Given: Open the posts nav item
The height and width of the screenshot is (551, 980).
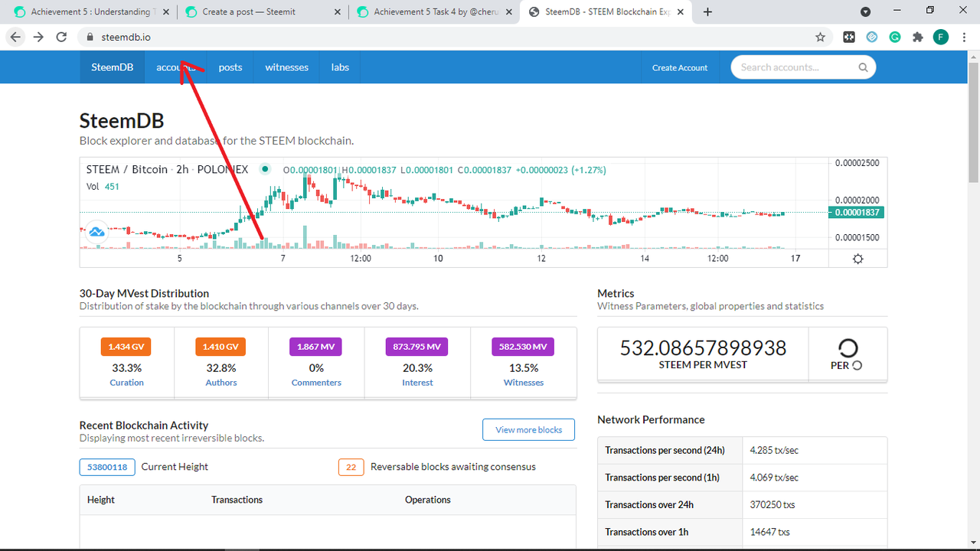Looking at the screenshot, I should click(230, 67).
